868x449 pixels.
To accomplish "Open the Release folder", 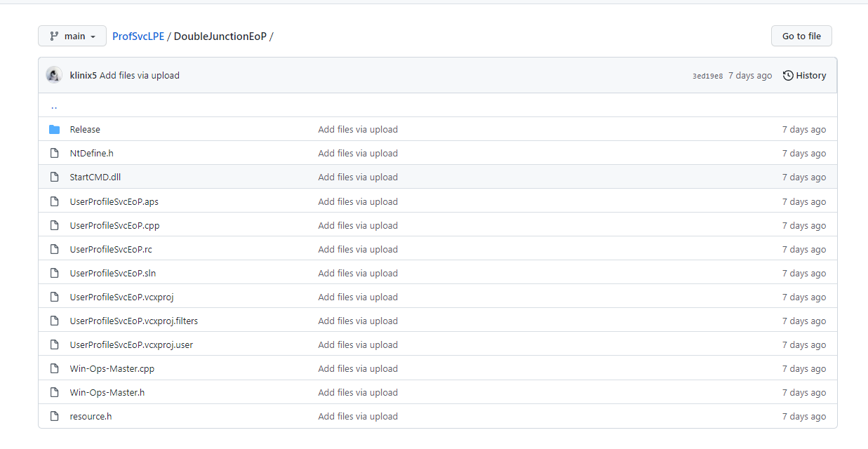I will pyautogui.click(x=85, y=130).
